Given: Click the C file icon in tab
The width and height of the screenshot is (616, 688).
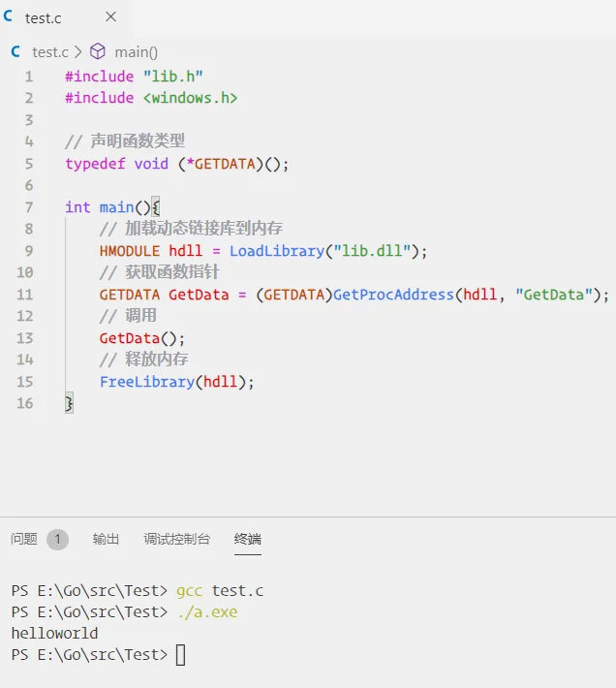Looking at the screenshot, I should pyautogui.click(x=8, y=16).
